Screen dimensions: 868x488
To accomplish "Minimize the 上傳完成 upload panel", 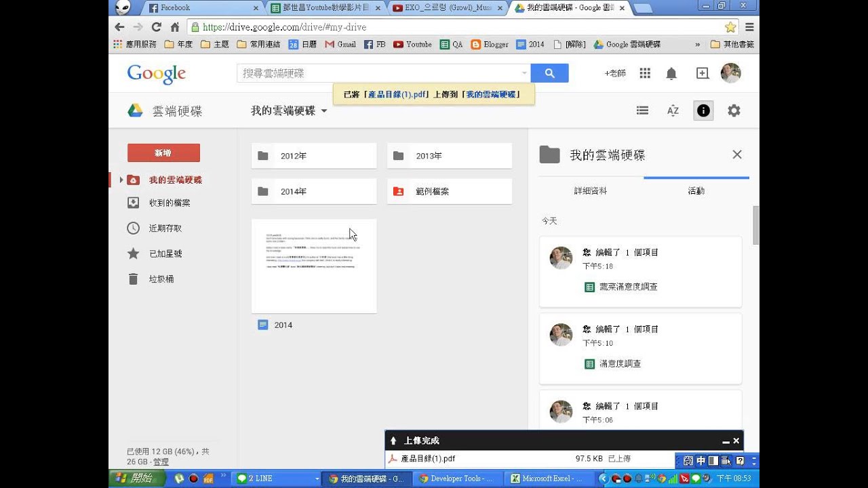I will (x=726, y=441).
